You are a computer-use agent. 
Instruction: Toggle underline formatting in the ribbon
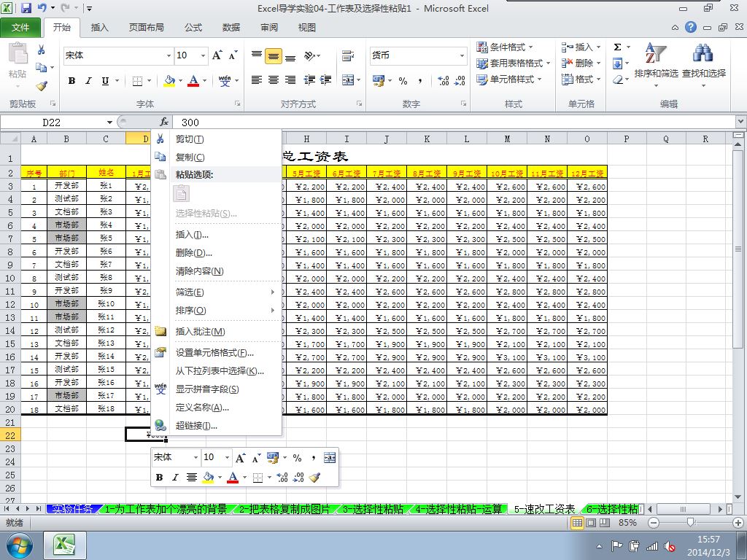(105, 81)
